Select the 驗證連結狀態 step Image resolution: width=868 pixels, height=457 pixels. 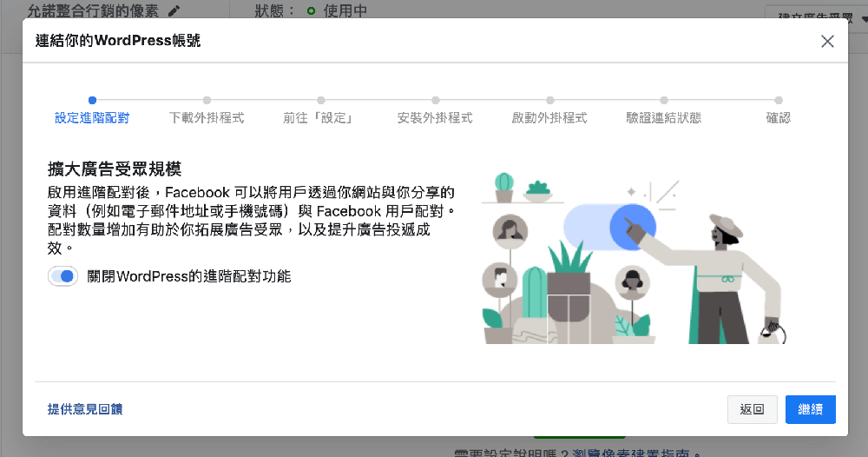(x=664, y=117)
